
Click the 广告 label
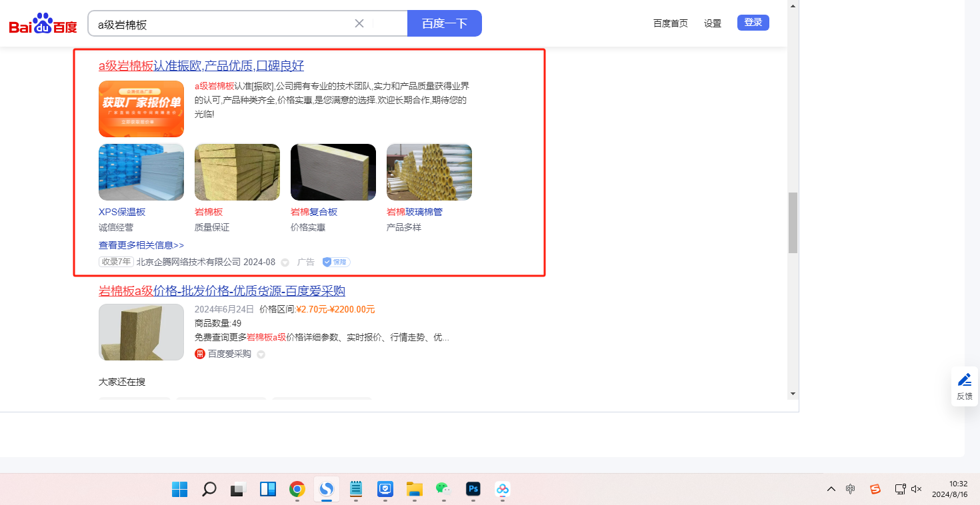coord(306,262)
